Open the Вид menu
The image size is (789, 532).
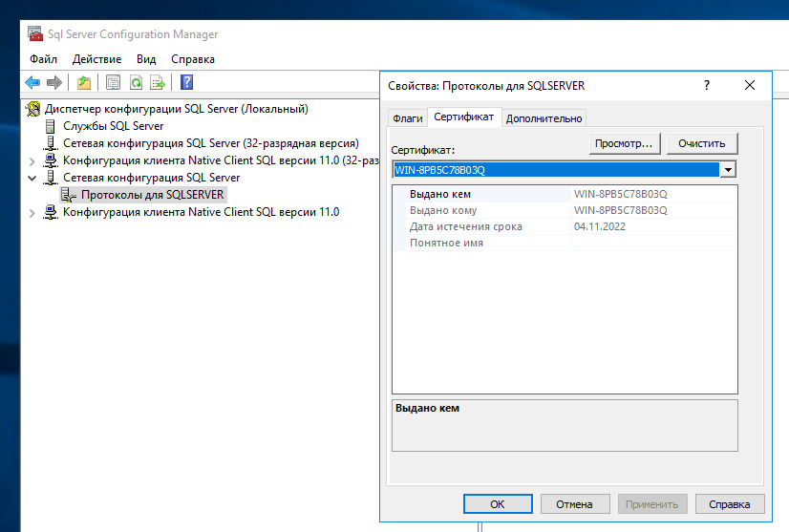146,59
